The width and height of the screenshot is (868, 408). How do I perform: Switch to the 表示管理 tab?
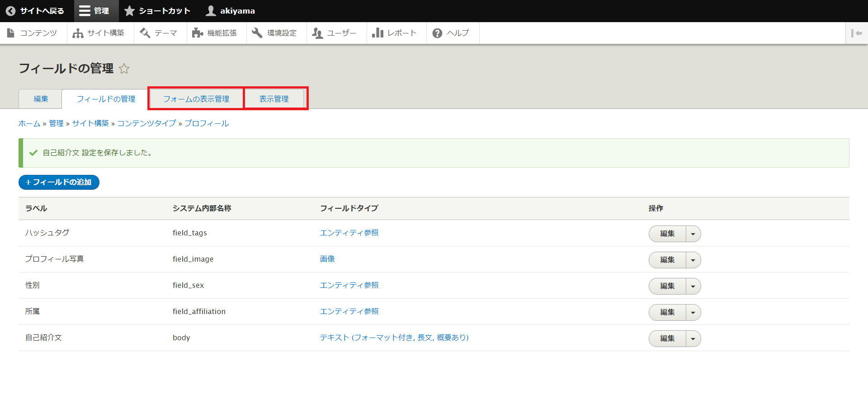pyautogui.click(x=274, y=99)
